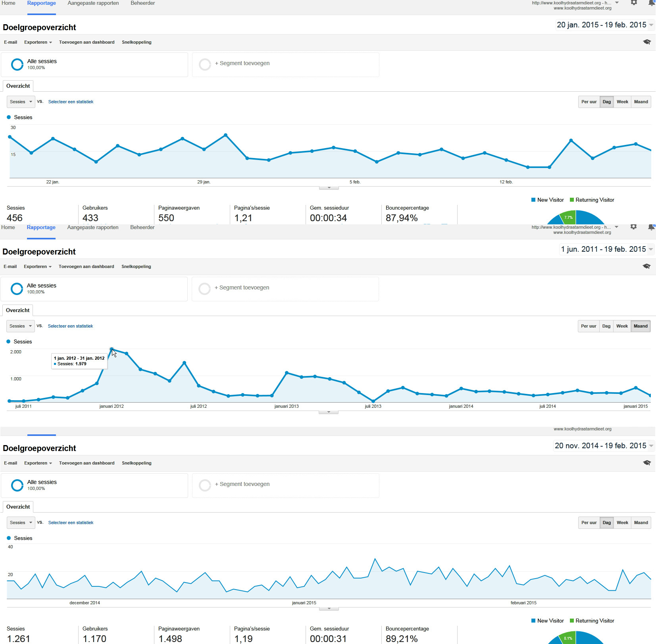Click Alle sessies circle icon in 20 jan. 2015 report

click(17, 64)
